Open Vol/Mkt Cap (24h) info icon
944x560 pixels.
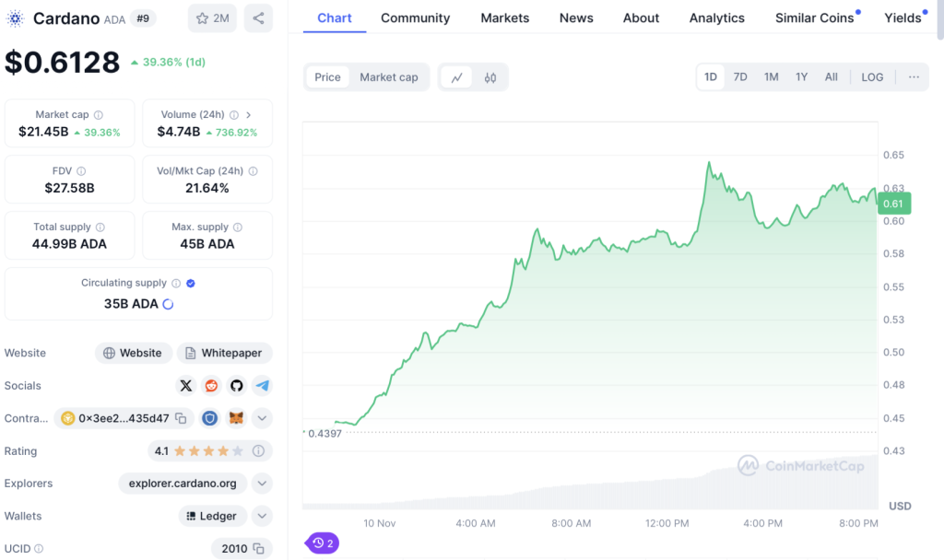click(253, 171)
